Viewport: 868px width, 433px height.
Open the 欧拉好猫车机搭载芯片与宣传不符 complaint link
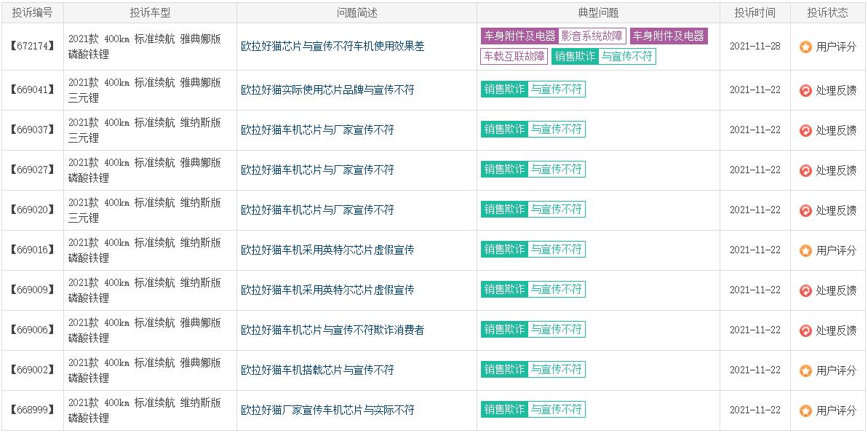(317, 370)
